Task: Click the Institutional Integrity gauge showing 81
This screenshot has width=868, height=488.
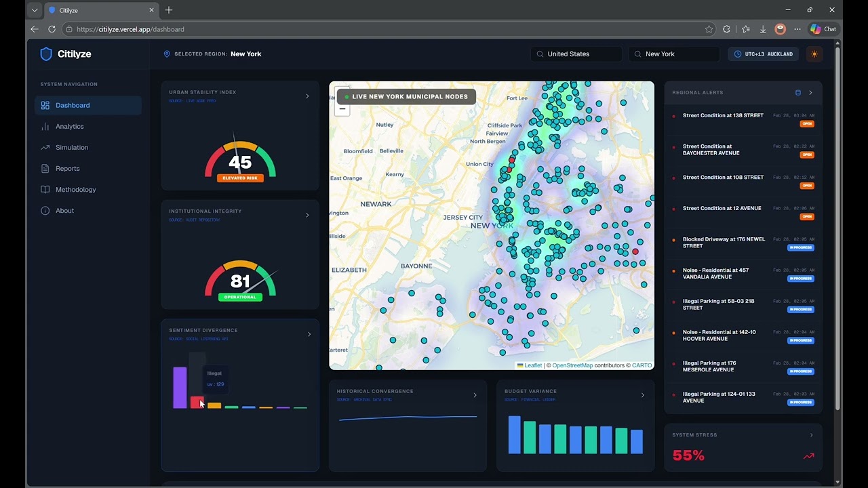Action: tap(240, 279)
